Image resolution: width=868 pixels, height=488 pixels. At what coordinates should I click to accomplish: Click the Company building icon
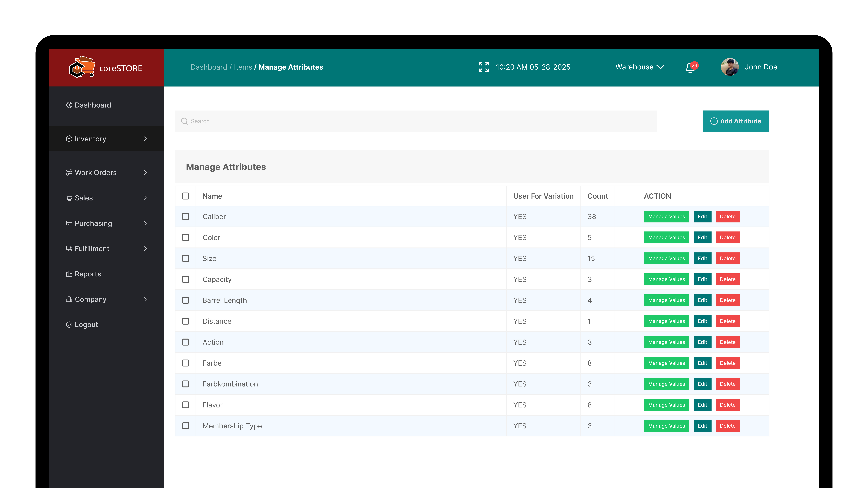click(x=69, y=299)
